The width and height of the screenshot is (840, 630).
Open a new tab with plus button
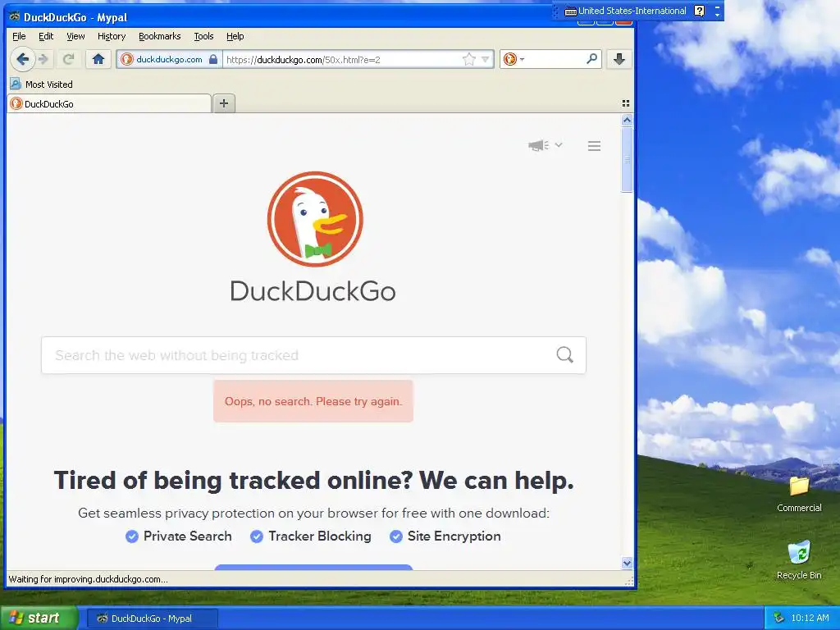coord(224,103)
